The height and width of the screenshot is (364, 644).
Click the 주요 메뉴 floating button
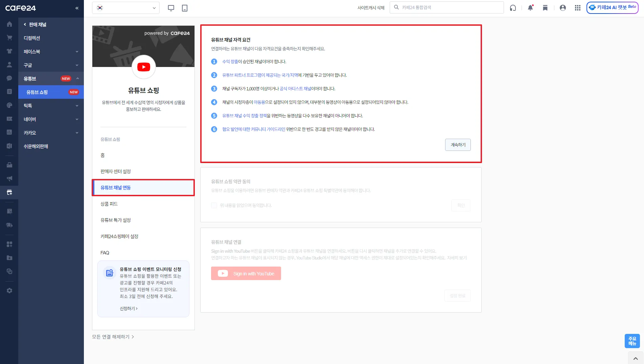[x=632, y=341]
